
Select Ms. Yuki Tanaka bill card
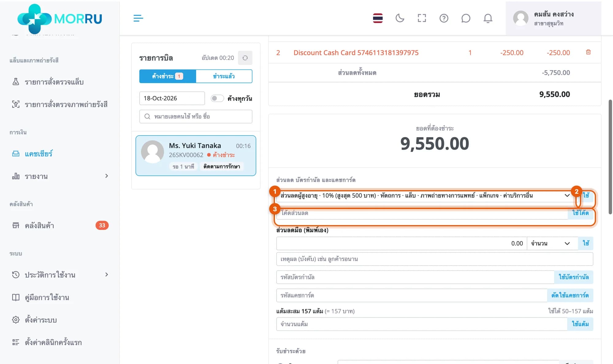196,156
